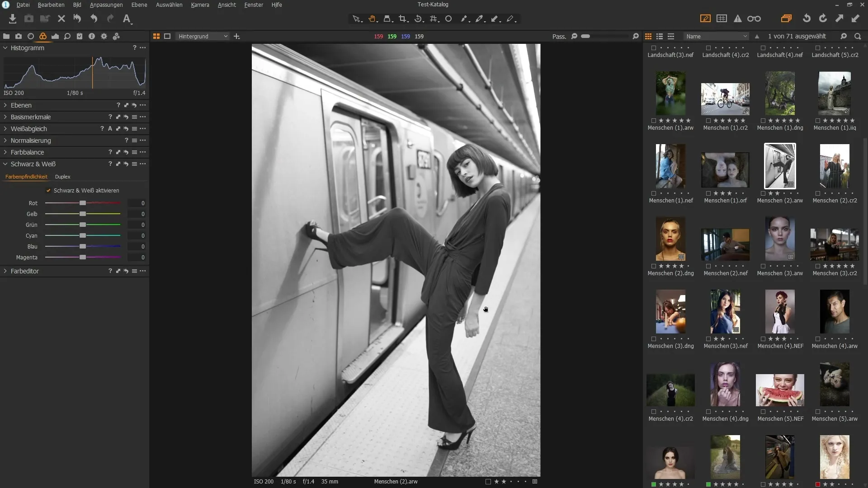868x488 pixels.
Task: Open the Exposure tool tab
Action: [55, 36]
